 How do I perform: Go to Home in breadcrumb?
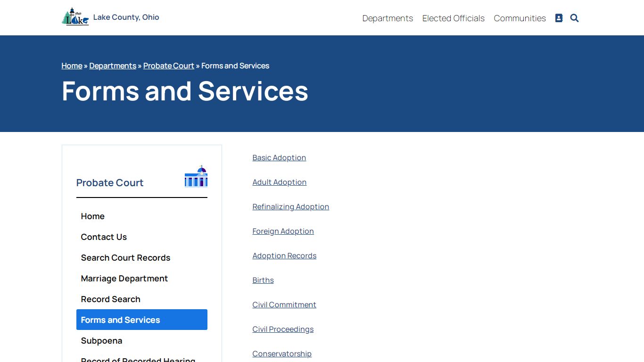click(72, 66)
